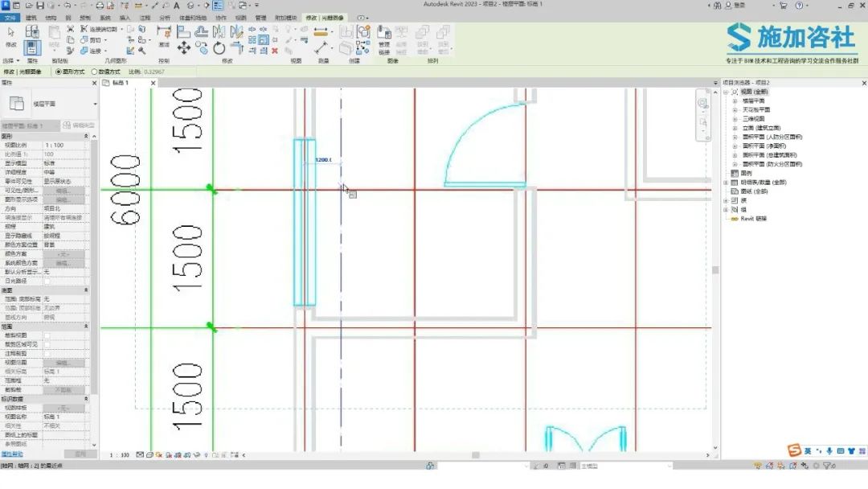The width and height of the screenshot is (868, 489).
Task: Click the canvas vertical scrollbar thumb
Action: (715, 269)
